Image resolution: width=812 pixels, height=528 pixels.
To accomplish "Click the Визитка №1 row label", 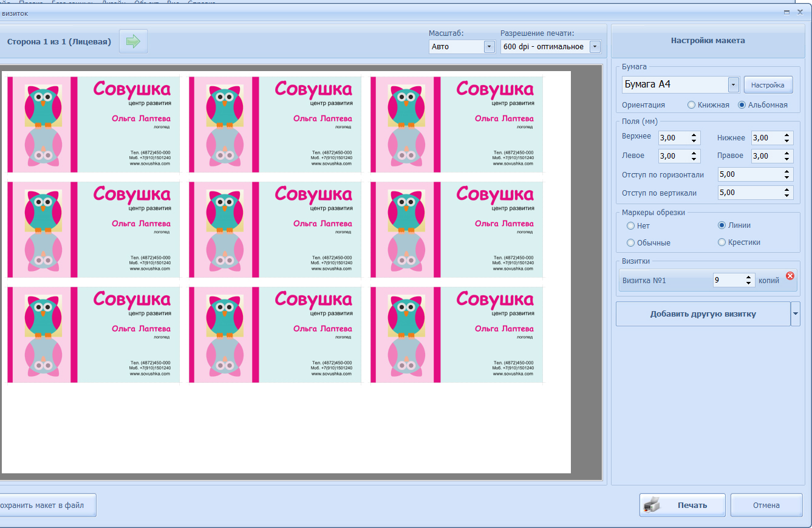I will (x=644, y=281).
